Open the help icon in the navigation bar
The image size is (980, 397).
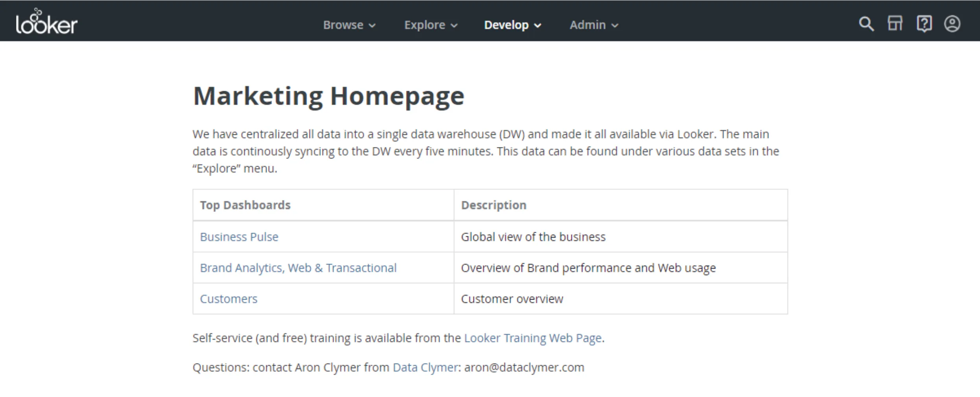(924, 24)
